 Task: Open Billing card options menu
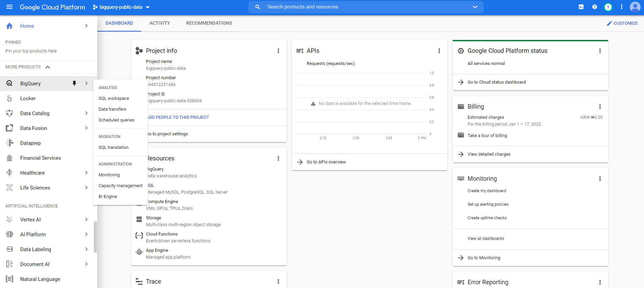tap(600, 107)
